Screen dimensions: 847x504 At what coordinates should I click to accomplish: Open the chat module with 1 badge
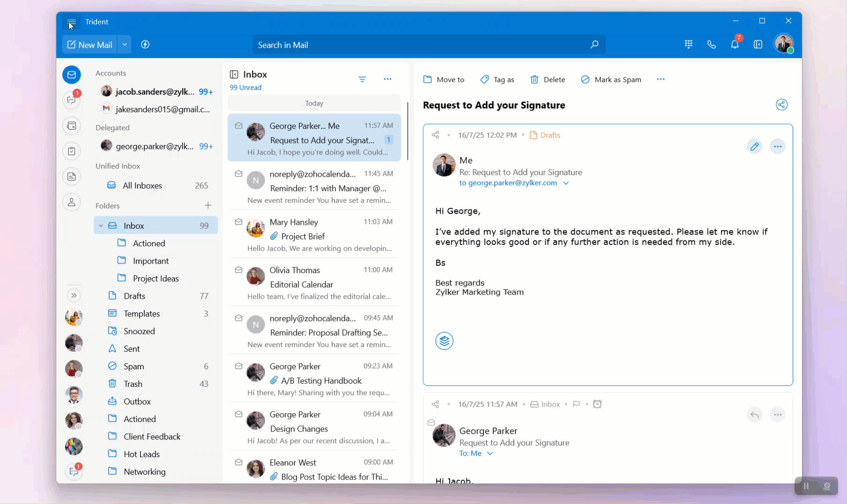pos(72,100)
